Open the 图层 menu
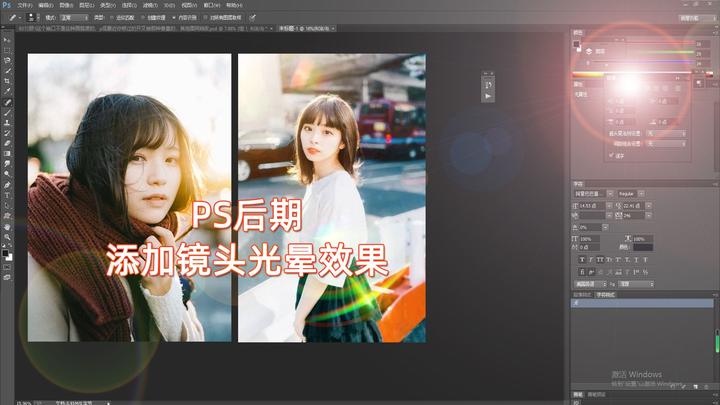Image resolution: width=720 pixels, height=405 pixels. coord(87,5)
